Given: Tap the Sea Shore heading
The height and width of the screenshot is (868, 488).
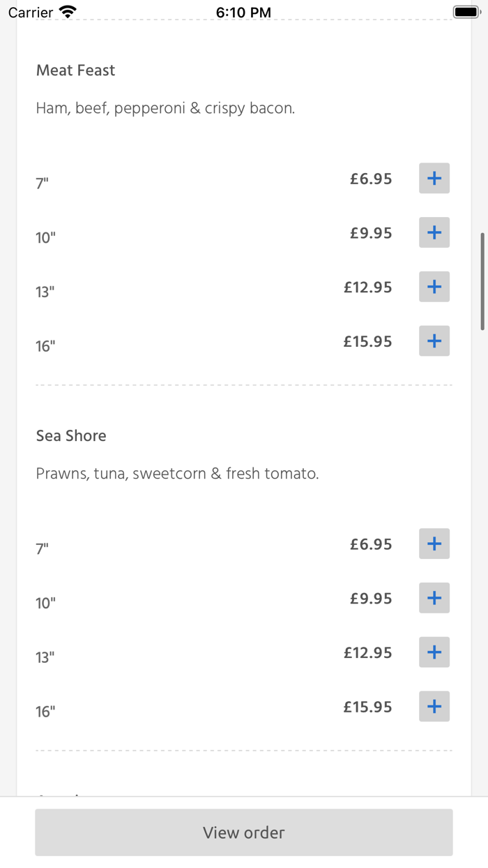Looking at the screenshot, I should click(71, 436).
